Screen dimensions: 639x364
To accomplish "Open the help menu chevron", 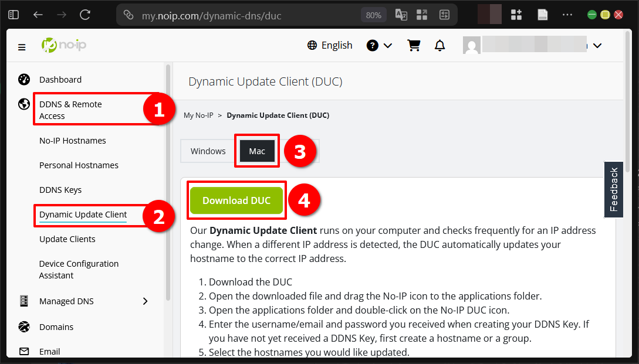I will point(387,45).
